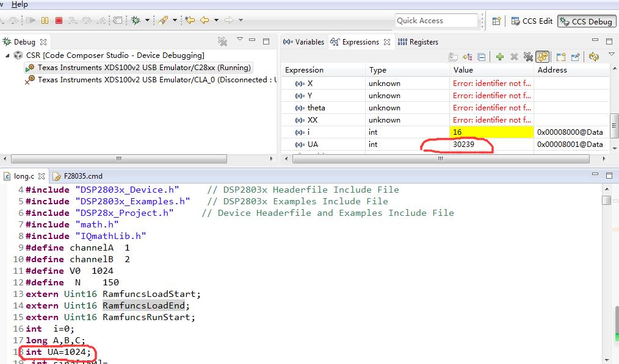Click the Show Logical Structure icon
Screen dimensions: 619x364
pos(468,57)
